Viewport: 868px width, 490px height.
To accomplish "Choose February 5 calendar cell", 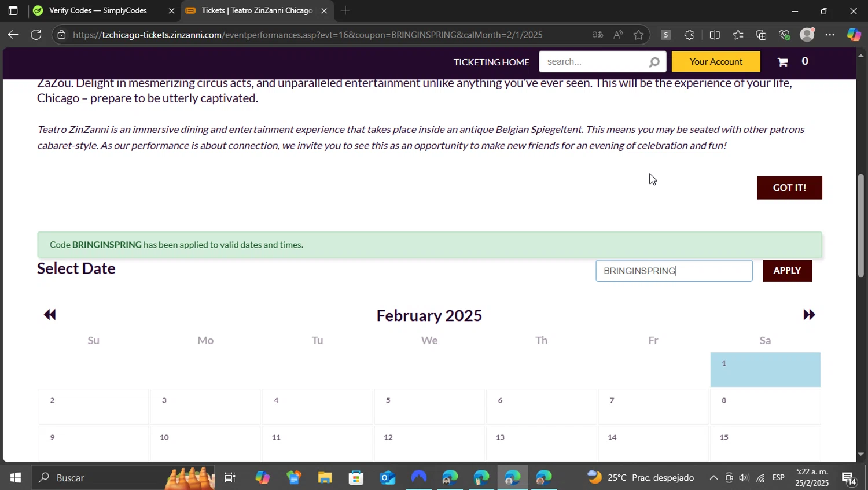I will [x=429, y=407].
